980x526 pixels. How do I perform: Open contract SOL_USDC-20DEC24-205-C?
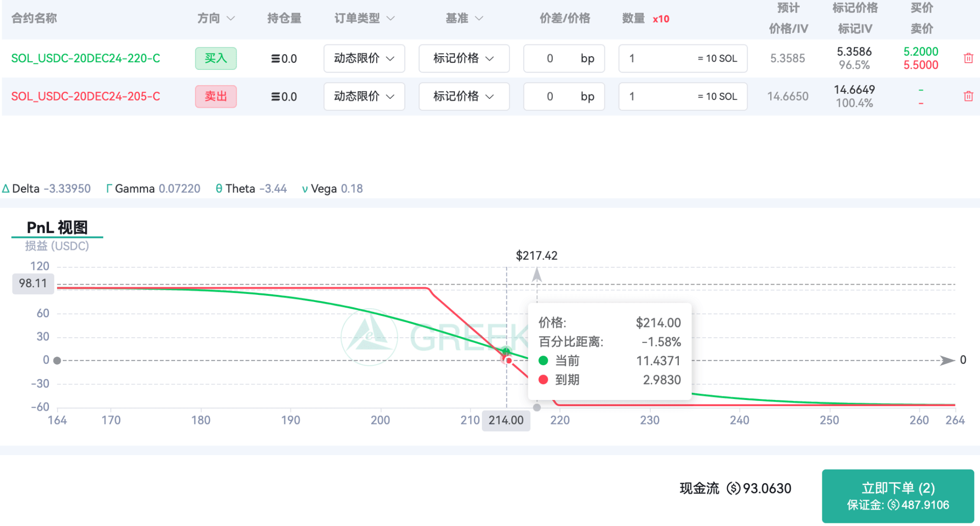[x=86, y=96]
